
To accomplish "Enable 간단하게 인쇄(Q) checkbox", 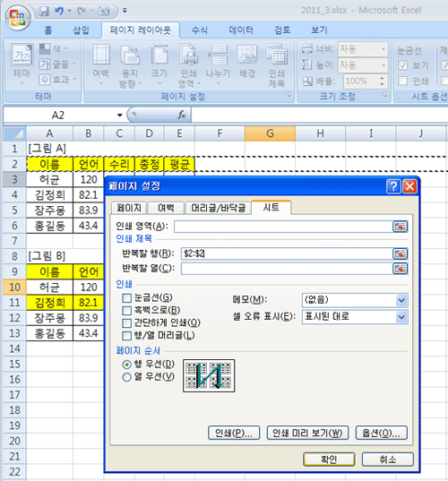I will 126,323.
